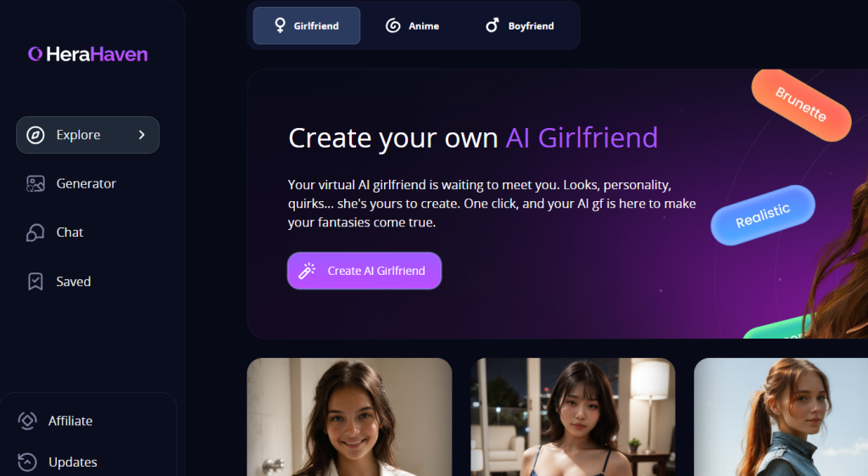Click the Explore compass icon
Screen dimensions: 868x476
click(x=36, y=135)
